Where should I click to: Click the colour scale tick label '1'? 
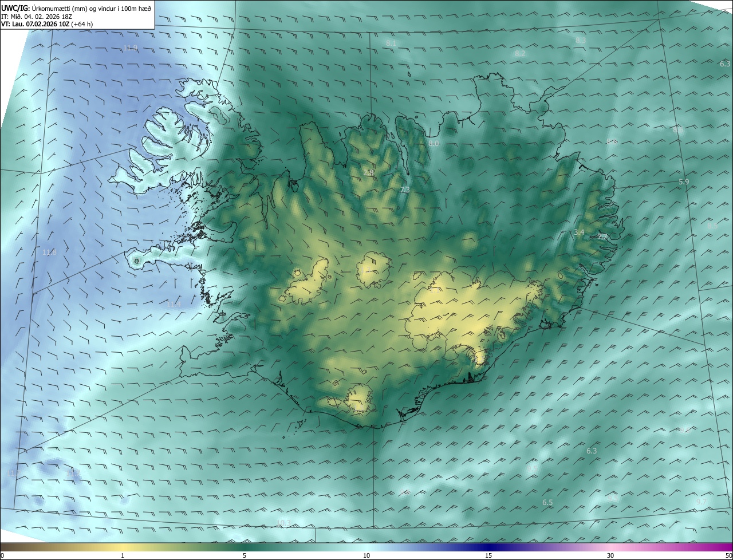pos(123,555)
